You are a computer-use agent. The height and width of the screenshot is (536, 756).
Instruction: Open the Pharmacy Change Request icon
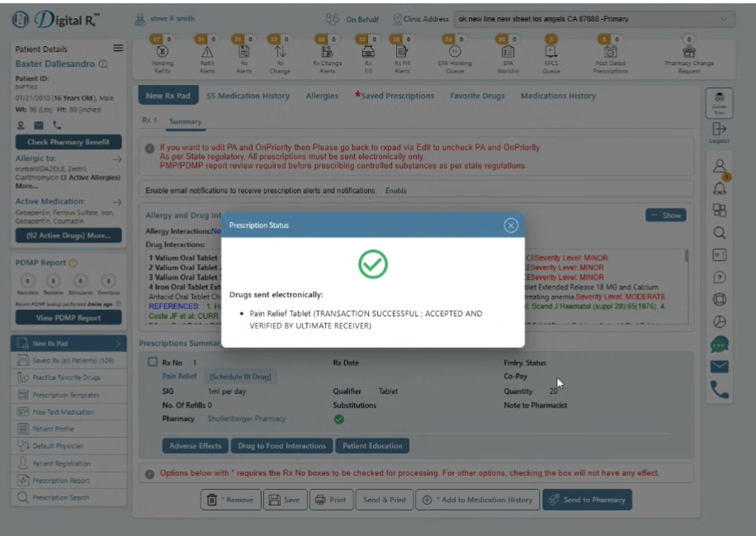(689, 51)
